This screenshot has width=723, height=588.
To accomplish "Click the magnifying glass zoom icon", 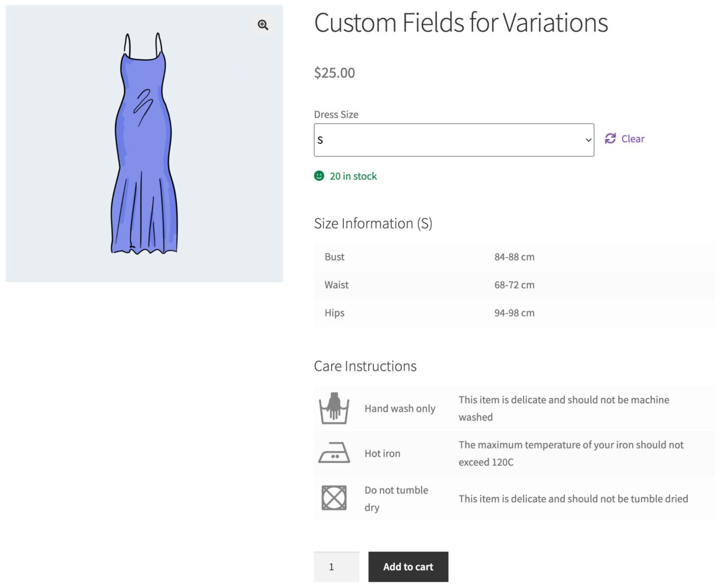I will [263, 24].
